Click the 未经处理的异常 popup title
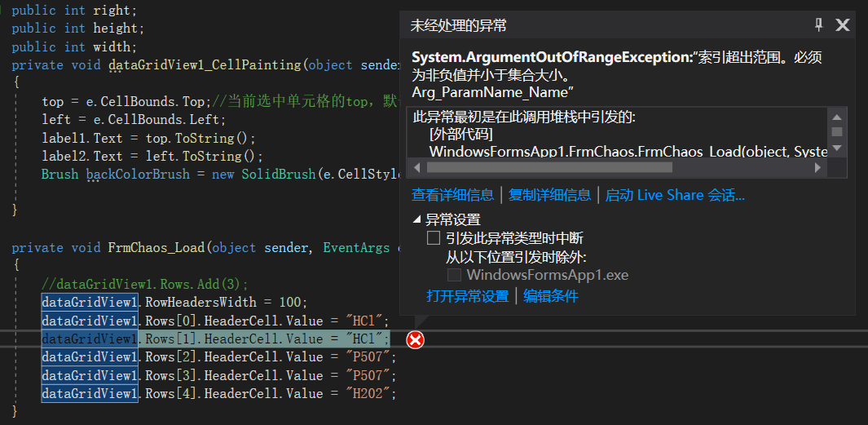The width and height of the screenshot is (868, 425). tap(458, 25)
